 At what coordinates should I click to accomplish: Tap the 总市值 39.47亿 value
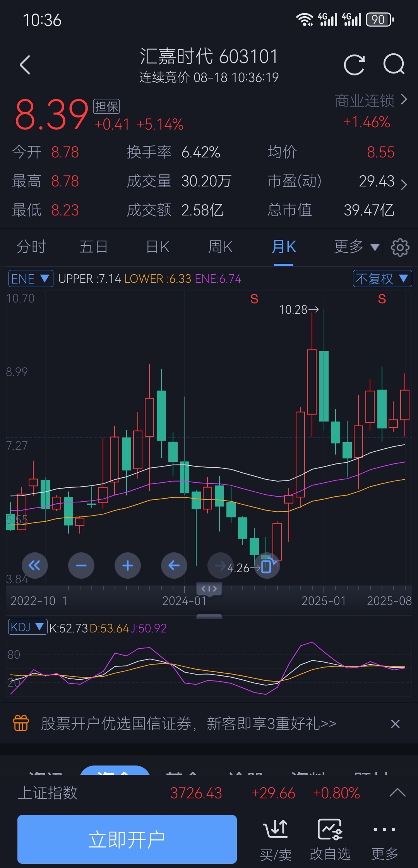click(x=369, y=210)
